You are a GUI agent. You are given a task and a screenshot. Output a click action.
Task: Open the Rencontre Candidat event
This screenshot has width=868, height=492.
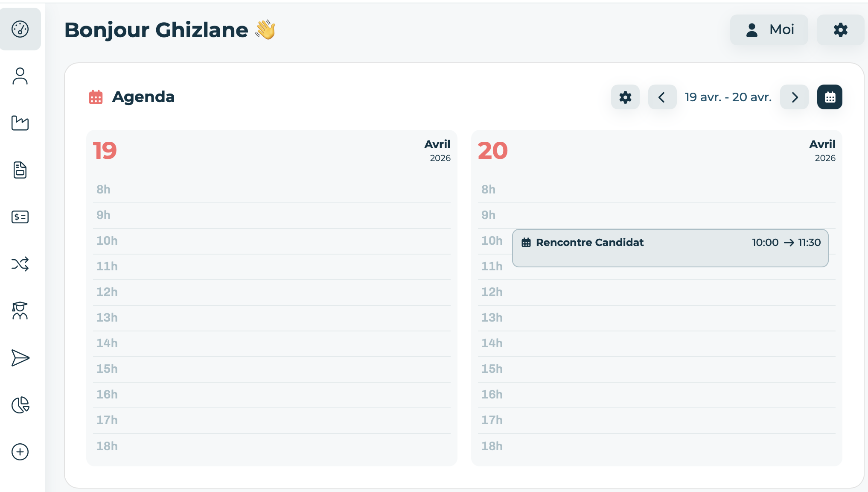(670, 248)
